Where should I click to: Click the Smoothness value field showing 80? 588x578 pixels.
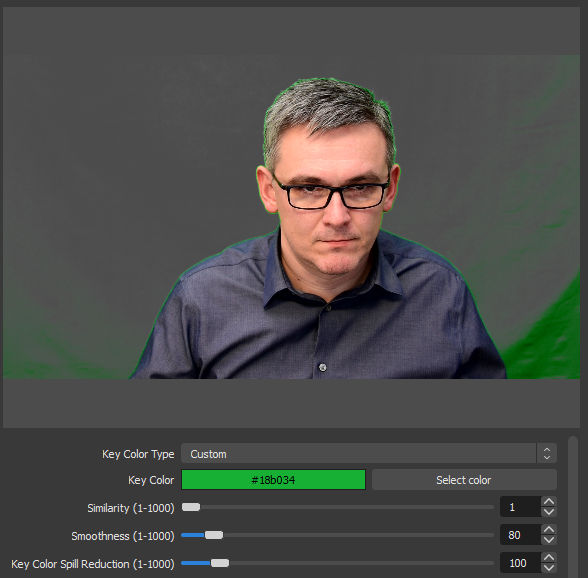point(520,535)
